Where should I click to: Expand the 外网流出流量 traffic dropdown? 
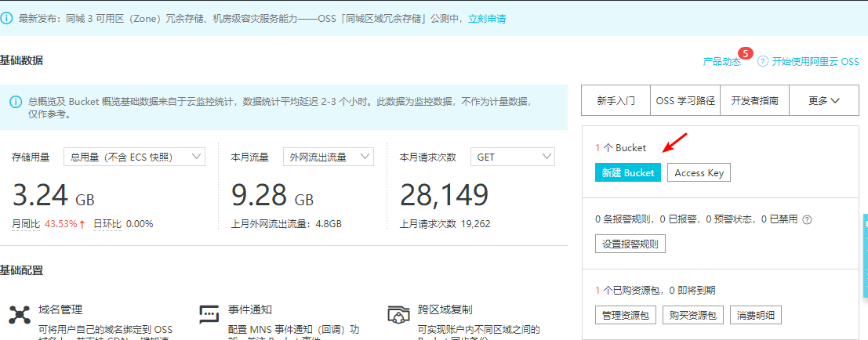pyautogui.click(x=328, y=157)
